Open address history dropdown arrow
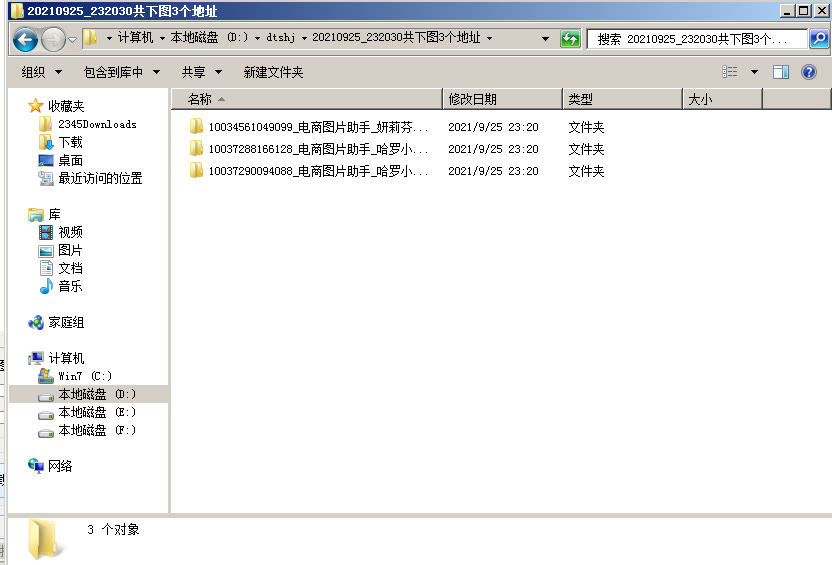Image resolution: width=832 pixels, height=565 pixels. pyautogui.click(x=545, y=38)
